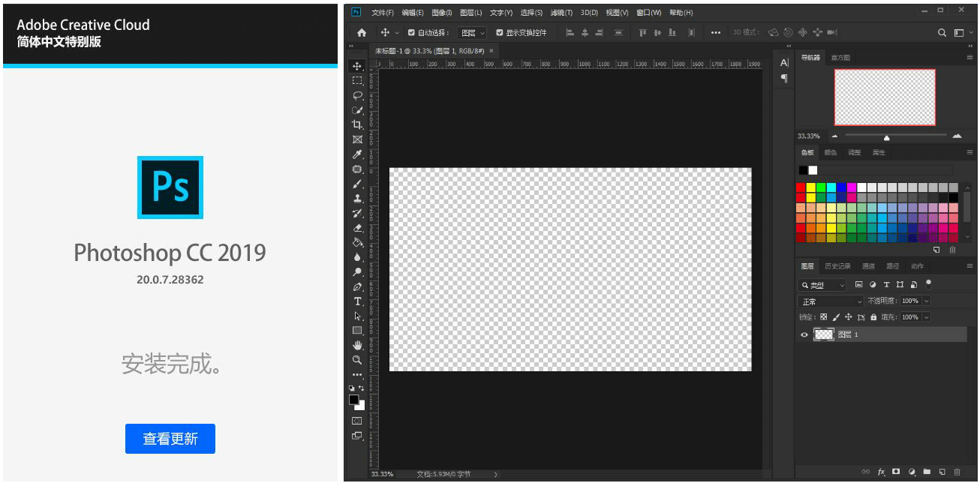The height and width of the screenshot is (483, 980).
Task: Toggle lock transparent pixels
Action: [x=824, y=317]
